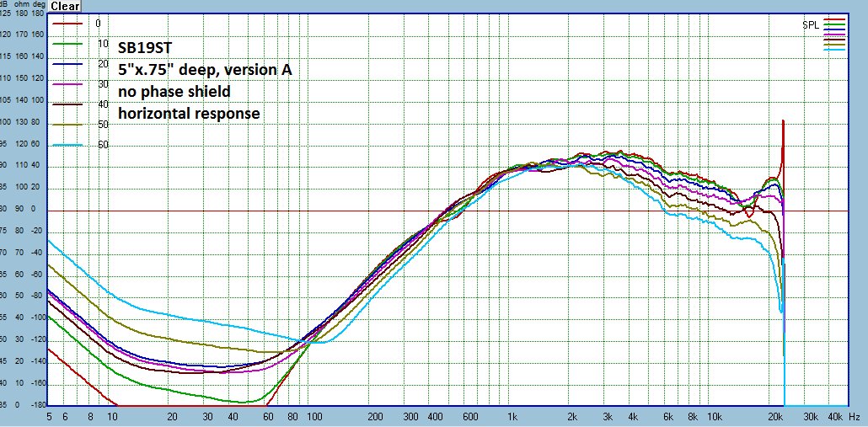Click the 'horizontal response' annotation
This screenshot has height=427, width=868.
coord(188,114)
